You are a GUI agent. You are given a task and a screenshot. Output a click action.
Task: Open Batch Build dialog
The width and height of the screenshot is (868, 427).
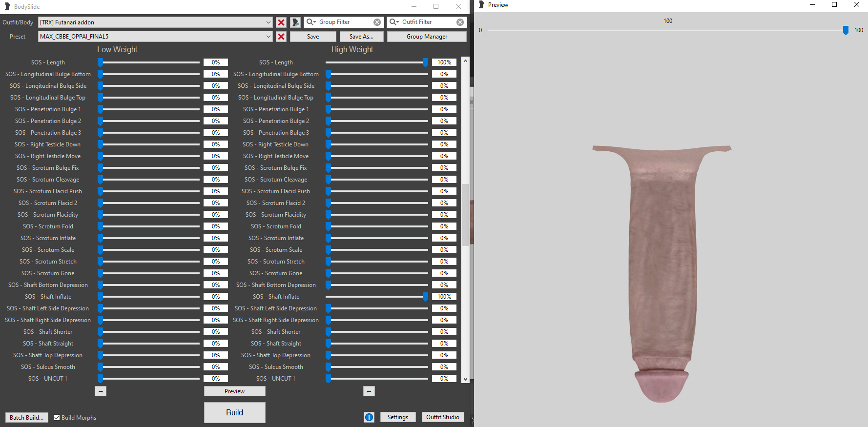tap(27, 418)
